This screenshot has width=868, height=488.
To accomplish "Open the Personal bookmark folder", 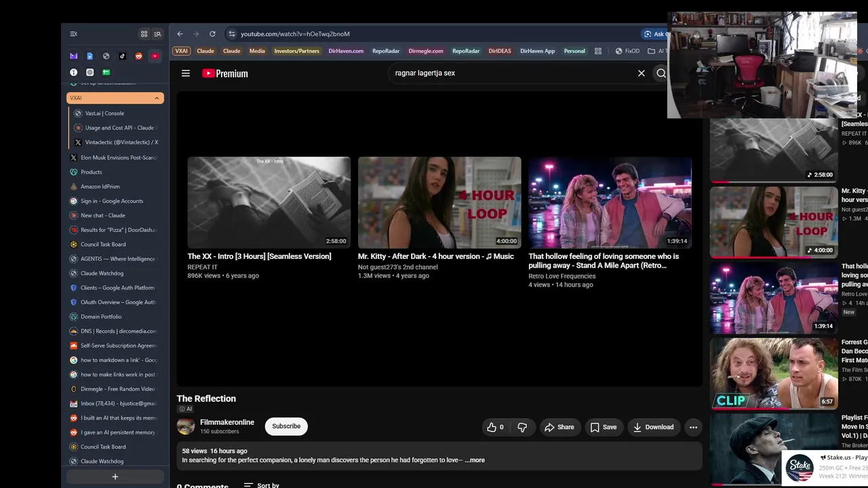I will (x=574, y=51).
